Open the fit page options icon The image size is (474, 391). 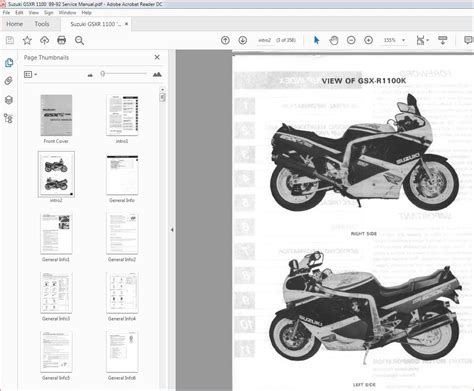pos(422,40)
